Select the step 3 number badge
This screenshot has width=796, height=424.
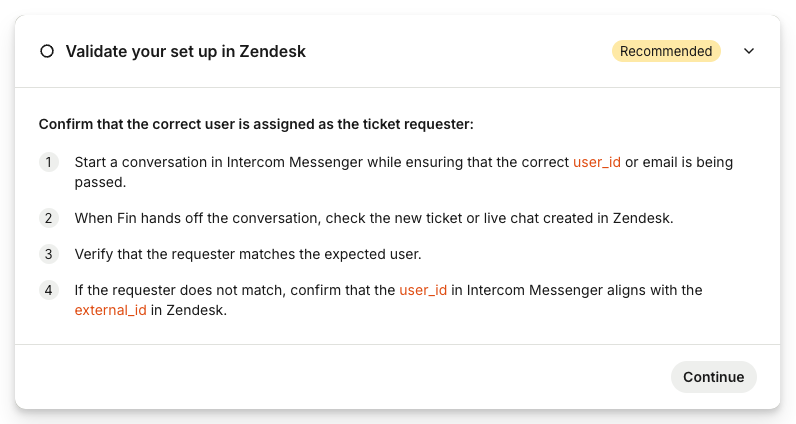click(x=48, y=253)
